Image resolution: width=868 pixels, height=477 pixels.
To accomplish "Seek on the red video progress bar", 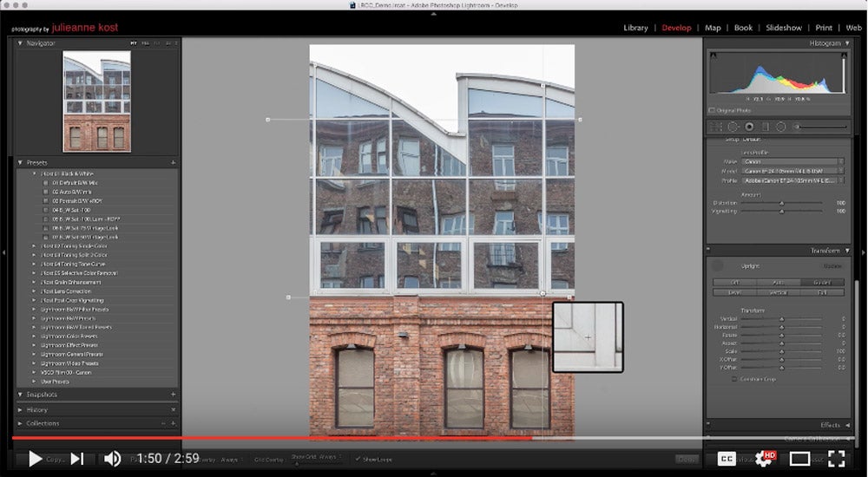I will 272,438.
